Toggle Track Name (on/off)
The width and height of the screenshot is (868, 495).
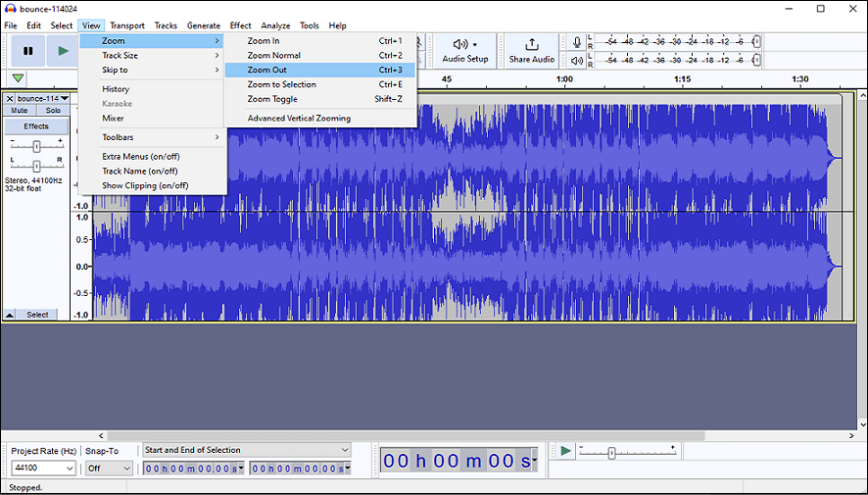139,172
